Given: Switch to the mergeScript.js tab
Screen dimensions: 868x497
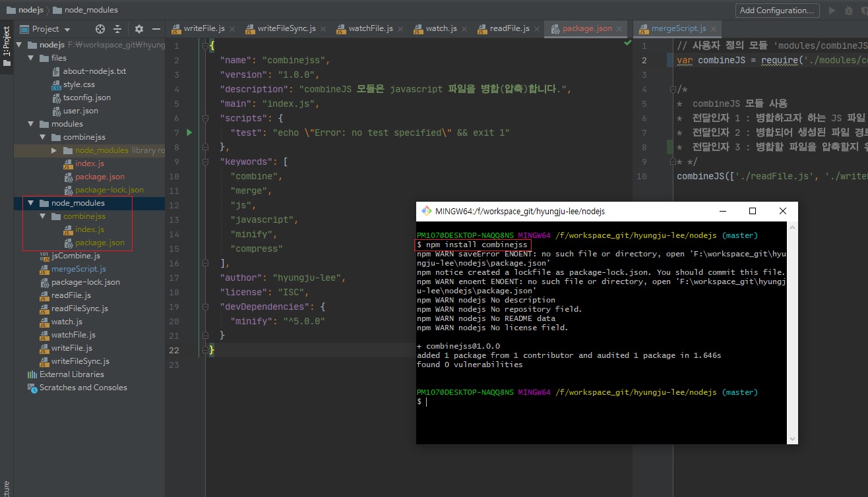Looking at the screenshot, I should (678, 29).
